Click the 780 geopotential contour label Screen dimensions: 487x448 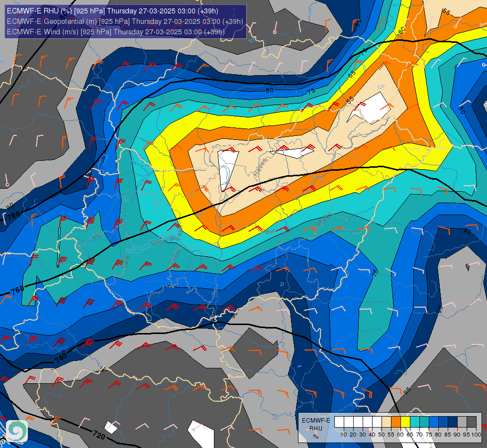[x=13, y=216]
